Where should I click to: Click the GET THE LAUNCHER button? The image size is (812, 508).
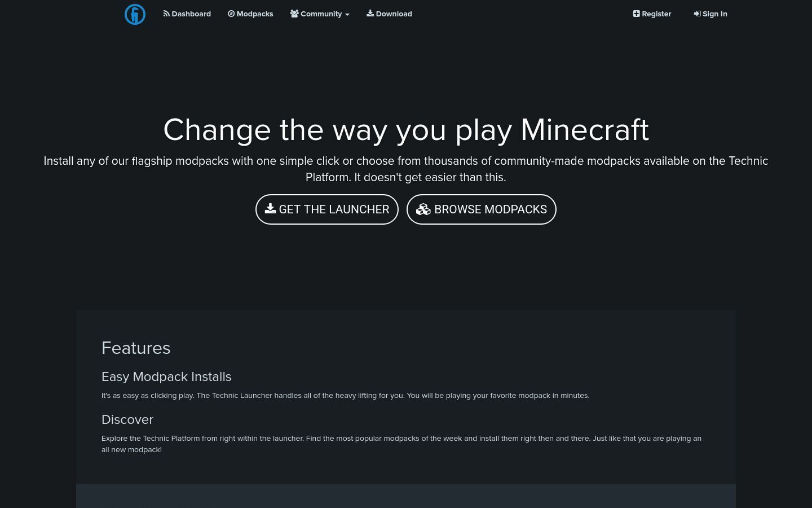pos(327,209)
